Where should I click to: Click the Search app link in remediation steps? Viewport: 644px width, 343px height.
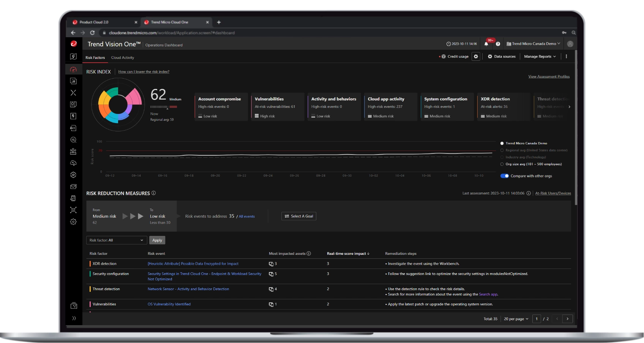coord(488,294)
